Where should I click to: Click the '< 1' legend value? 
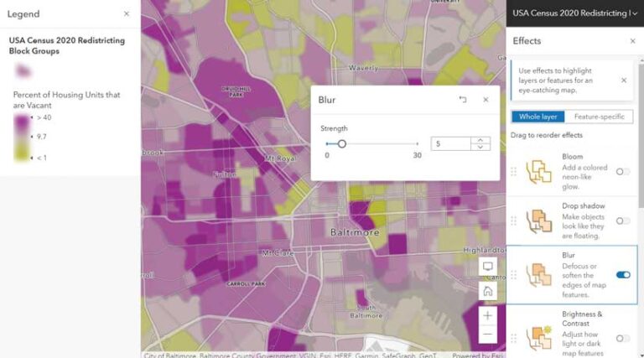[41, 158]
